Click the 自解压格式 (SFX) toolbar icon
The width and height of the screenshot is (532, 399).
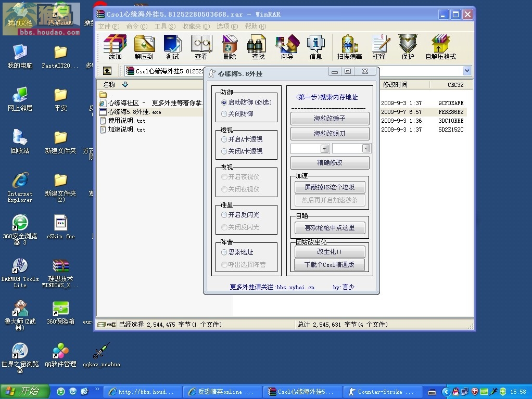(x=441, y=47)
